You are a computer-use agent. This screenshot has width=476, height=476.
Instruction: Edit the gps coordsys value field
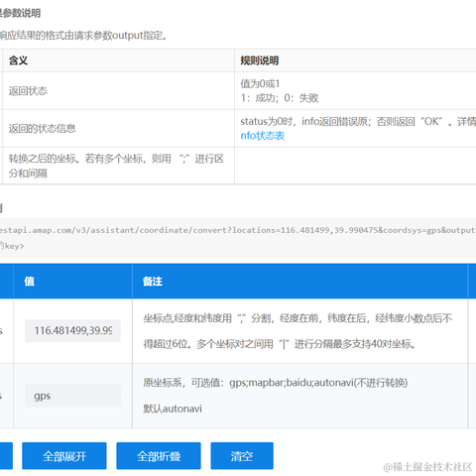[72, 396]
